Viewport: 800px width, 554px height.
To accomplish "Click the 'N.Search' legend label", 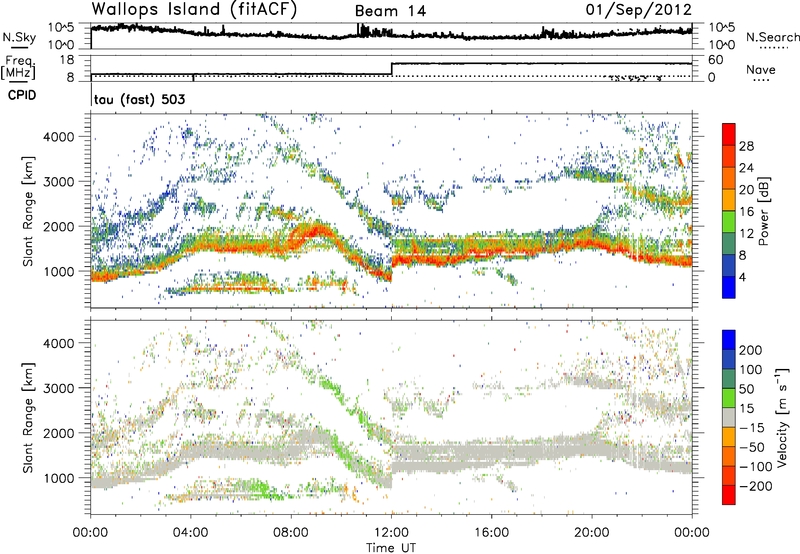I will click(x=772, y=37).
